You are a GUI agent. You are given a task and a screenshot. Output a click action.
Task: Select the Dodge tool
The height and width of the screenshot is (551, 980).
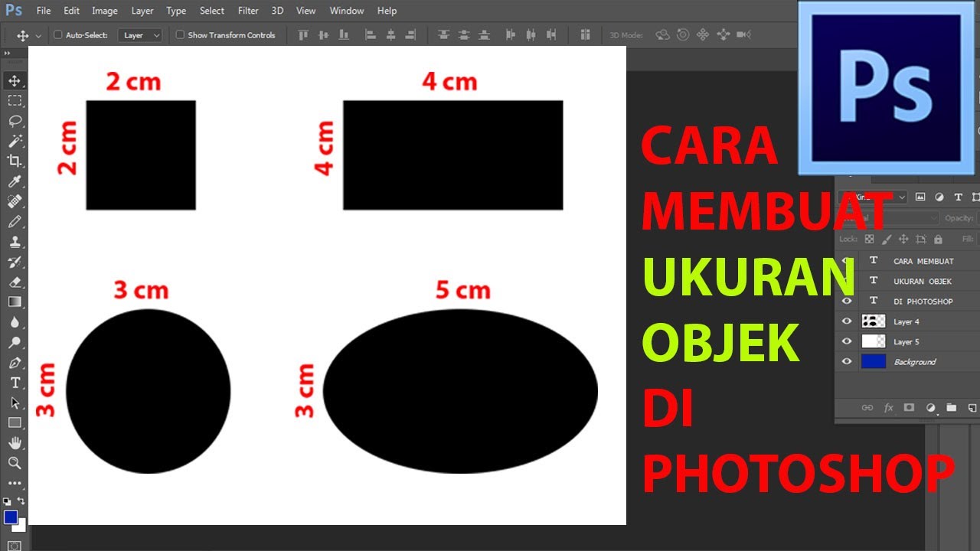click(x=15, y=342)
